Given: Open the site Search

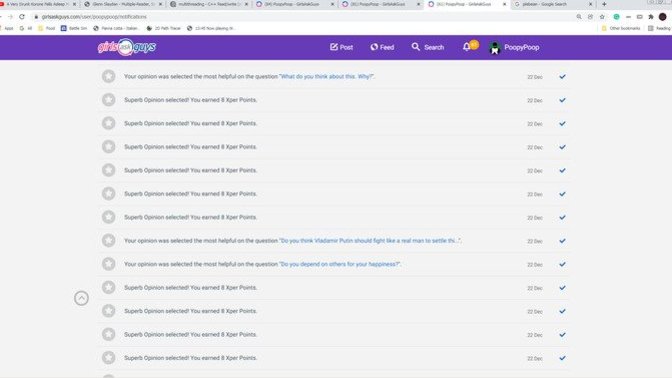Looking at the screenshot, I should tap(428, 47).
